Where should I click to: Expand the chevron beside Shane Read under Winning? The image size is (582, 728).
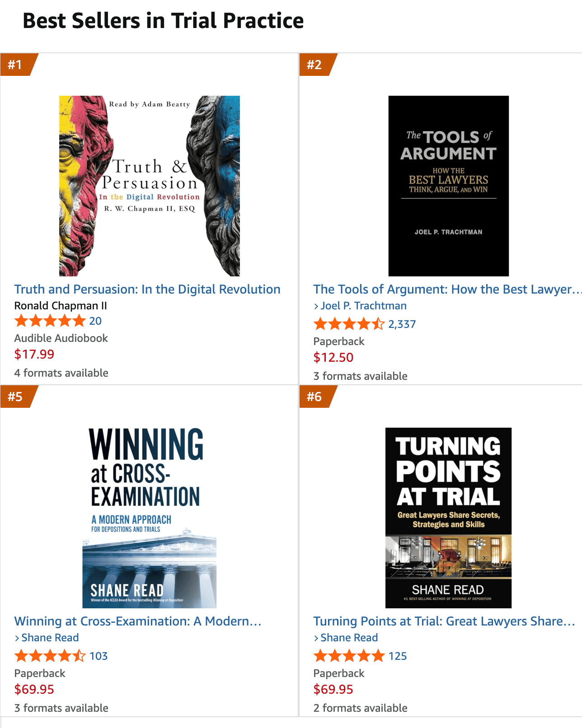tap(16, 637)
